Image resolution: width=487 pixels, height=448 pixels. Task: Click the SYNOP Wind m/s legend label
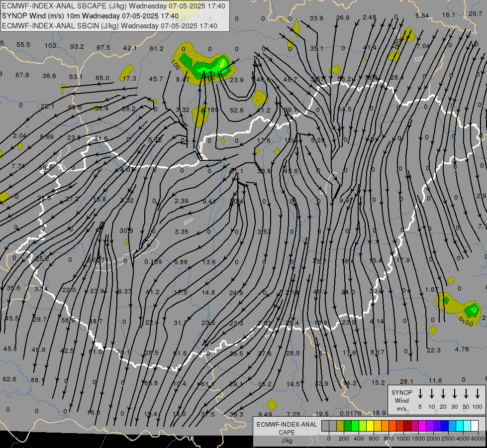pos(401,400)
